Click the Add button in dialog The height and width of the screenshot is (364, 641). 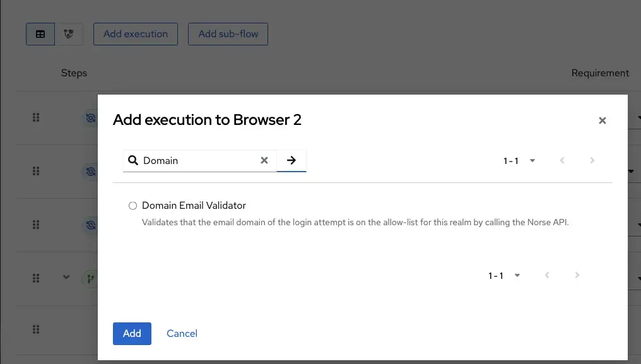pyautogui.click(x=132, y=333)
